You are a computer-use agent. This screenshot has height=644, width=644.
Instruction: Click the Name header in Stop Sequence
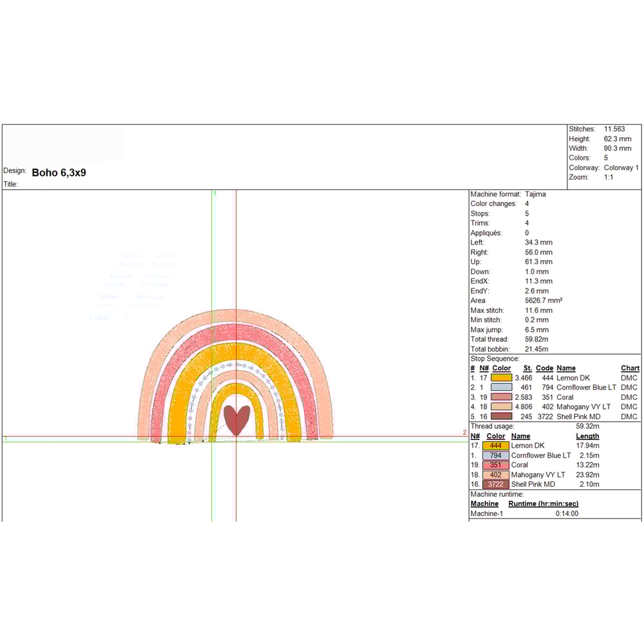coord(566,368)
